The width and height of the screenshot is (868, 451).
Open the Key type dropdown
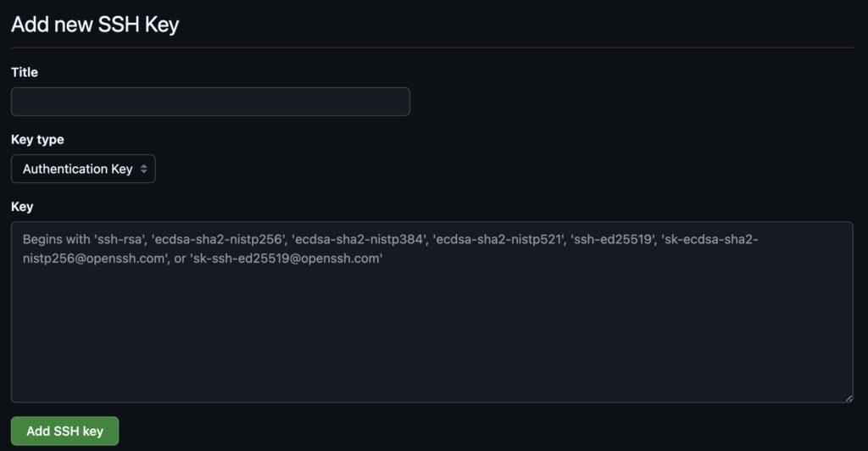[x=83, y=169]
